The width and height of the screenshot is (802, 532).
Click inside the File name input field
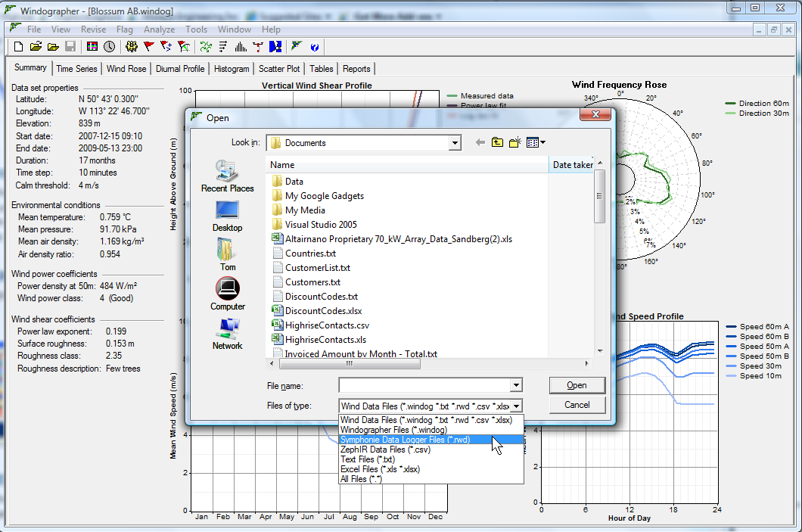(x=424, y=385)
